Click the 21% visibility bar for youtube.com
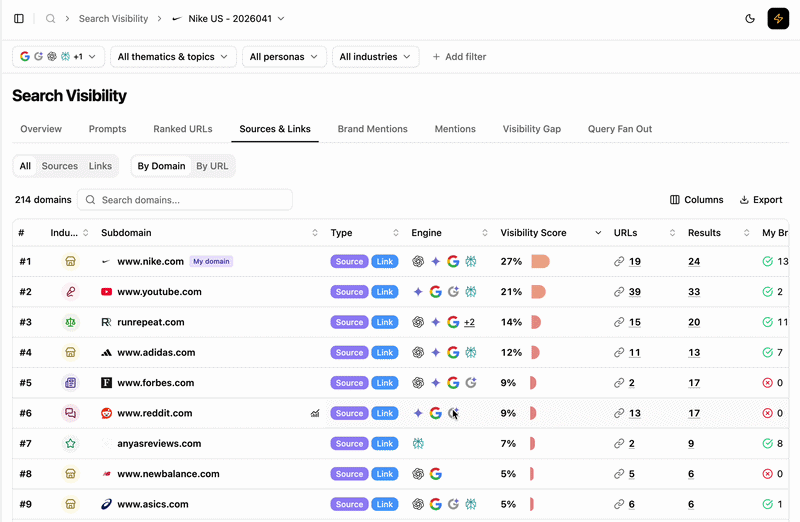The image size is (800, 522). click(538, 292)
